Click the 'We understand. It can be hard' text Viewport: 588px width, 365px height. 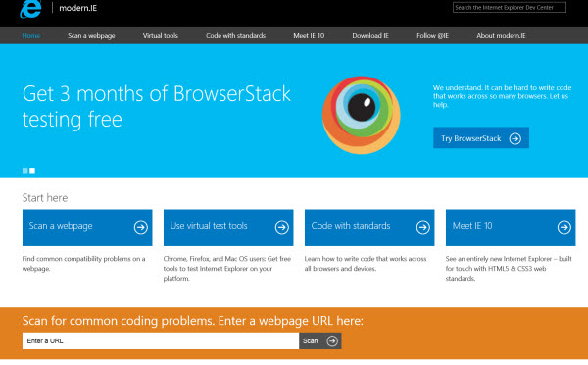point(502,96)
